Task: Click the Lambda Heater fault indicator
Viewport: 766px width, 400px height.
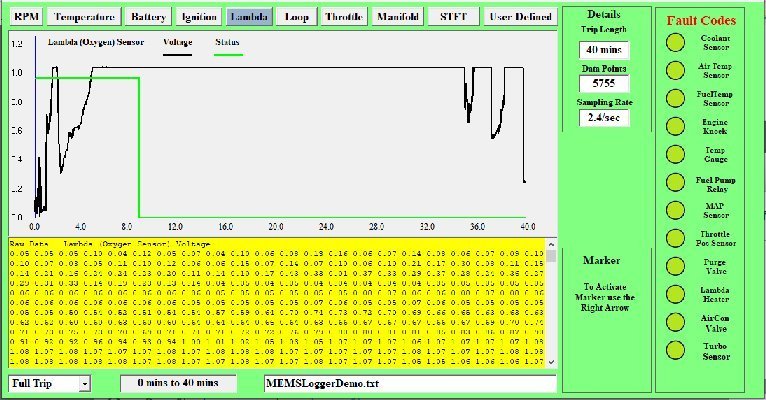Action: coord(676,294)
